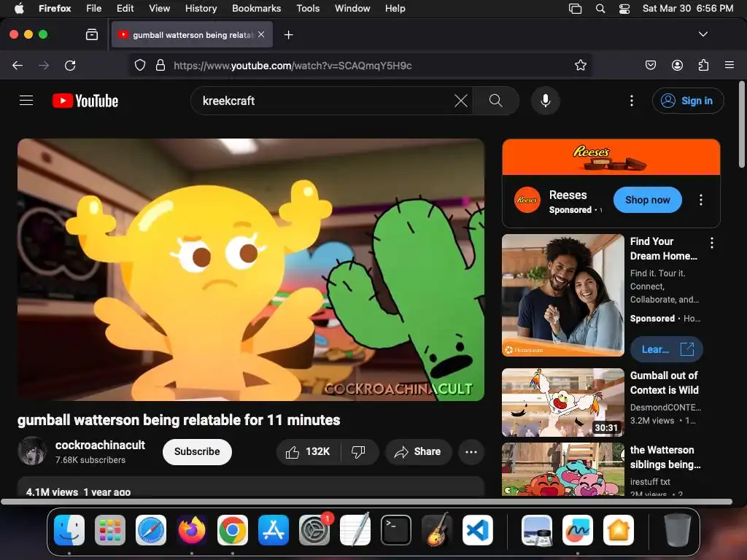The width and height of the screenshot is (747, 560).
Task: Start voice search with the microphone
Action: (x=546, y=101)
